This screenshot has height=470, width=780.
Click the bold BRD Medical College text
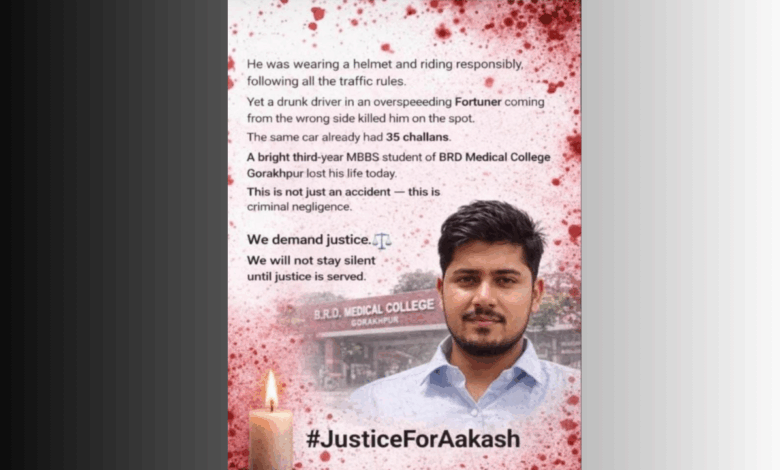[x=494, y=157]
